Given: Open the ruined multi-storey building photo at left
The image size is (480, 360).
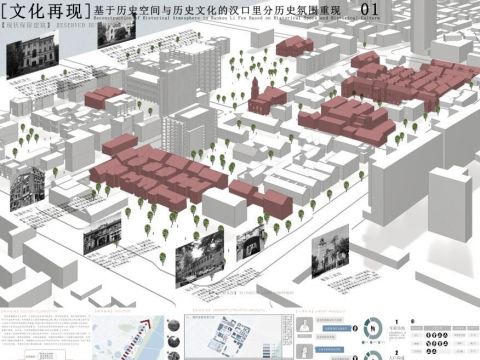Looking at the screenshot, I should click(x=27, y=188).
